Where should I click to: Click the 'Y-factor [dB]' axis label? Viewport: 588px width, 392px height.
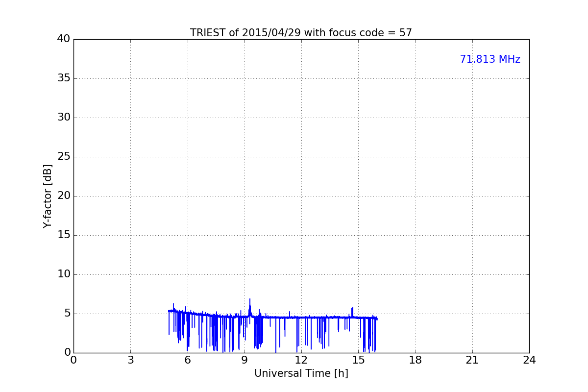(48, 196)
